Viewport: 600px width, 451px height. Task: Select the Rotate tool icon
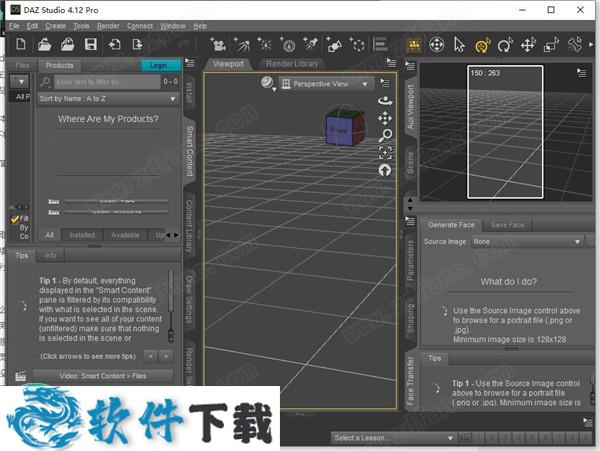click(505, 45)
